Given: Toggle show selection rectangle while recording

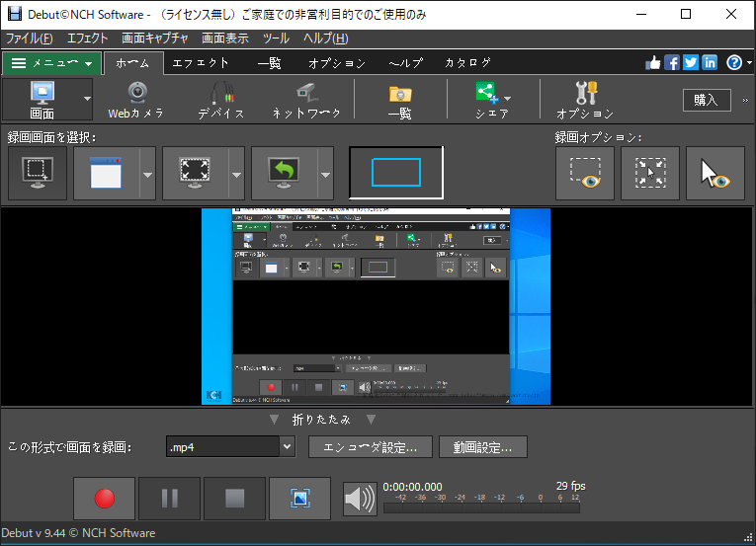Looking at the screenshot, I should [585, 174].
